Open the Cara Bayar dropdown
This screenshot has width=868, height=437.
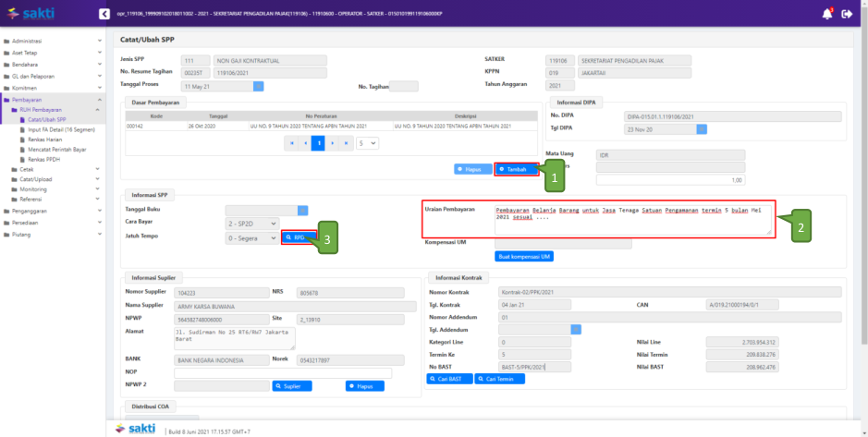click(x=251, y=224)
